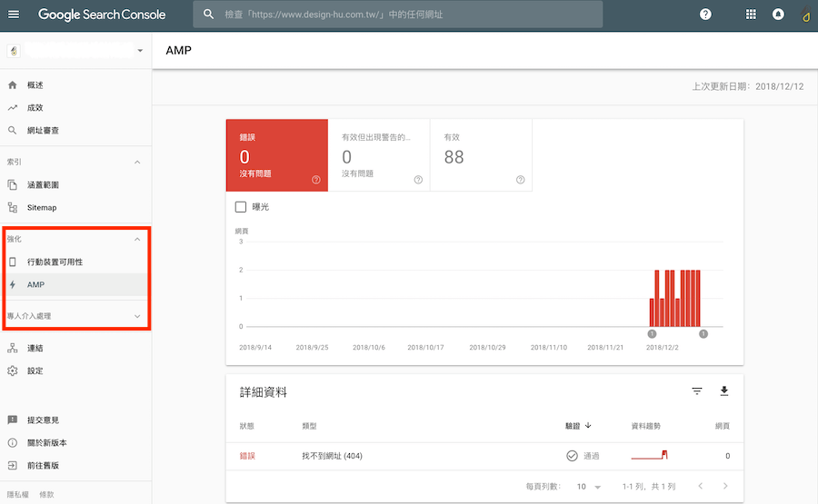This screenshot has height=504, width=818.
Task: Open rows per page dropdown
Action: point(589,487)
